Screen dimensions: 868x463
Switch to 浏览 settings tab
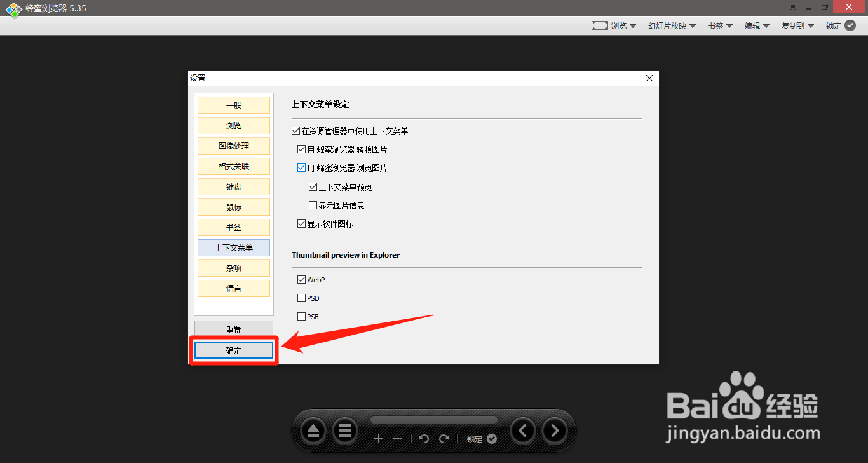[234, 125]
